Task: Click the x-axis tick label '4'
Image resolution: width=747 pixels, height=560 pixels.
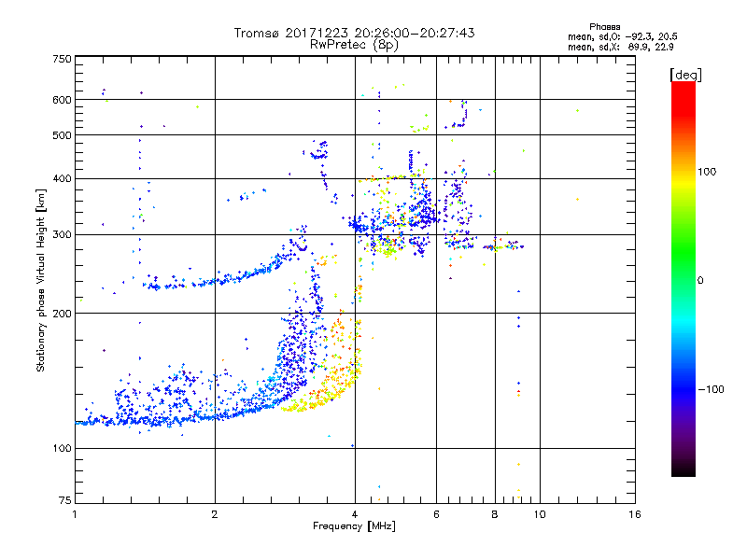Action: coord(355,514)
